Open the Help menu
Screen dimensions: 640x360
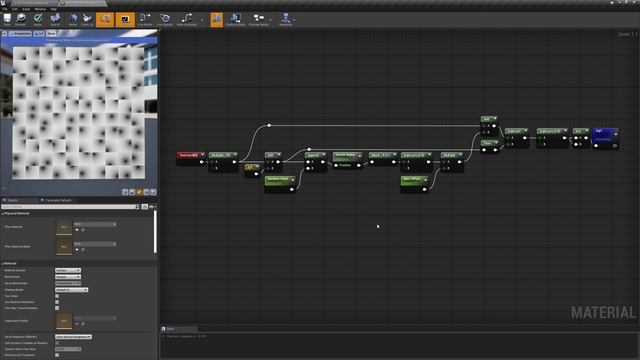pyautogui.click(x=53, y=9)
